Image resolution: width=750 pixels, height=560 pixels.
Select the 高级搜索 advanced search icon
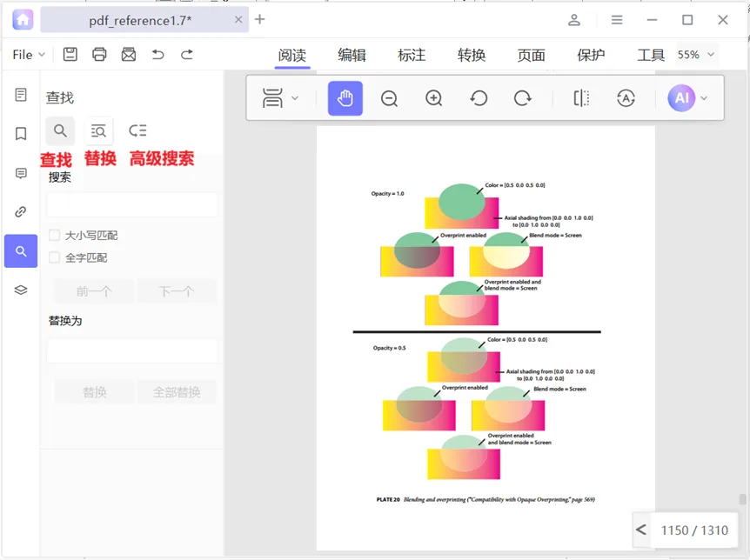click(x=137, y=130)
